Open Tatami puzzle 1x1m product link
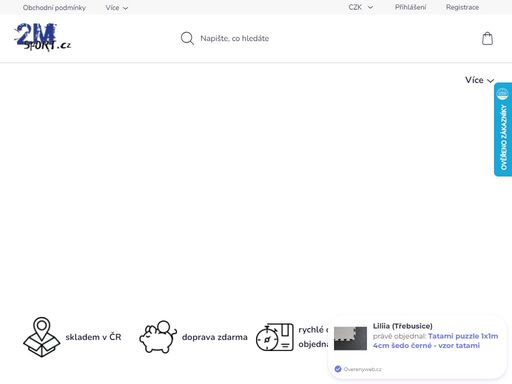 pos(436,341)
